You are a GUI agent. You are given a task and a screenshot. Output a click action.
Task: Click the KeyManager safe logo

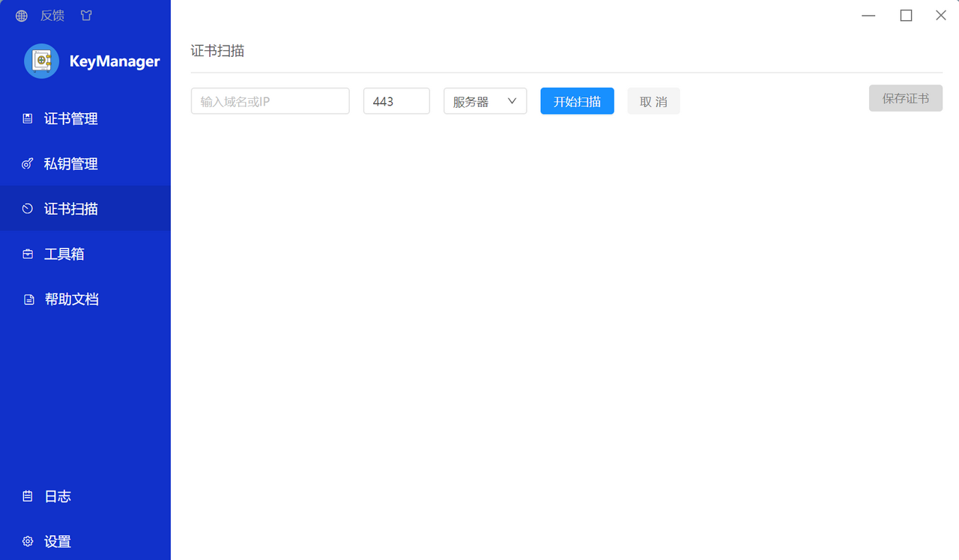click(x=42, y=61)
